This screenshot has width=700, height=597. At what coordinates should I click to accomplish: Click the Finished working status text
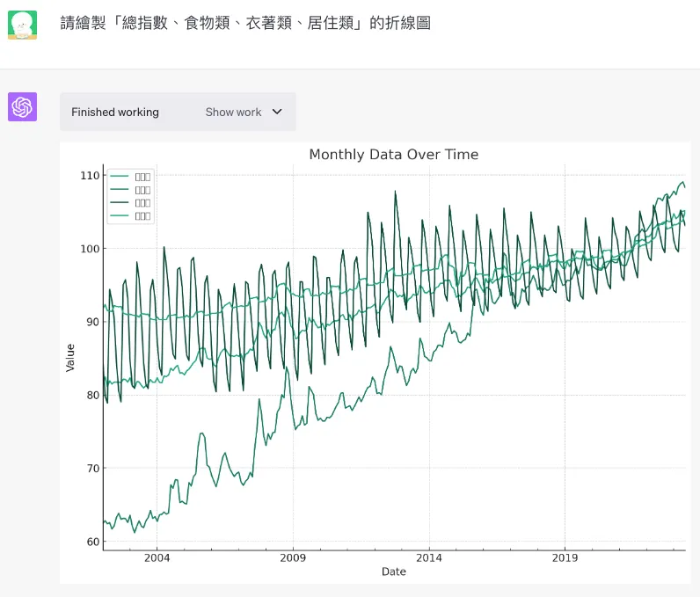click(x=115, y=112)
